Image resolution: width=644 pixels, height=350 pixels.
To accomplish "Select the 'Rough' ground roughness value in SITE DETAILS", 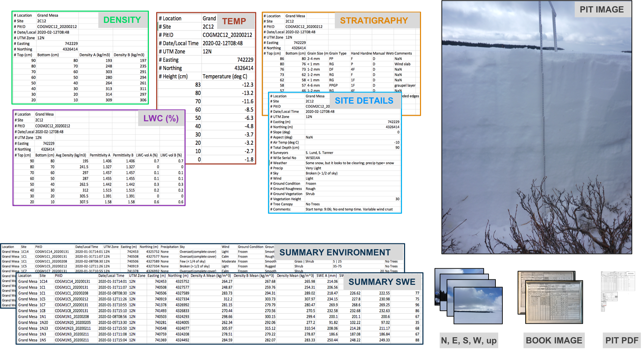I will [311, 189].
